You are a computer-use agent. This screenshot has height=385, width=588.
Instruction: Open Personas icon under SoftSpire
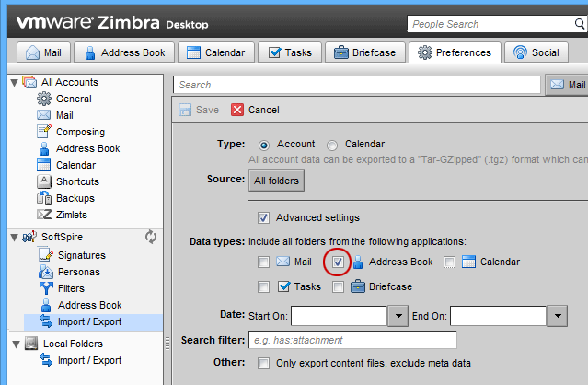[46, 272]
